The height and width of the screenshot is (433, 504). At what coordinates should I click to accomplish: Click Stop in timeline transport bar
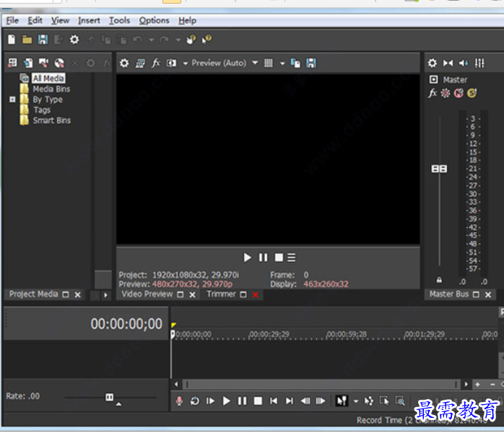[x=258, y=401]
